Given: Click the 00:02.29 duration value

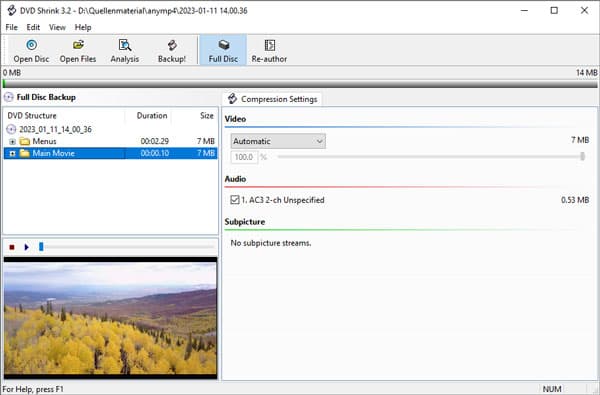Looking at the screenshot, I should [x=155, y=141].
